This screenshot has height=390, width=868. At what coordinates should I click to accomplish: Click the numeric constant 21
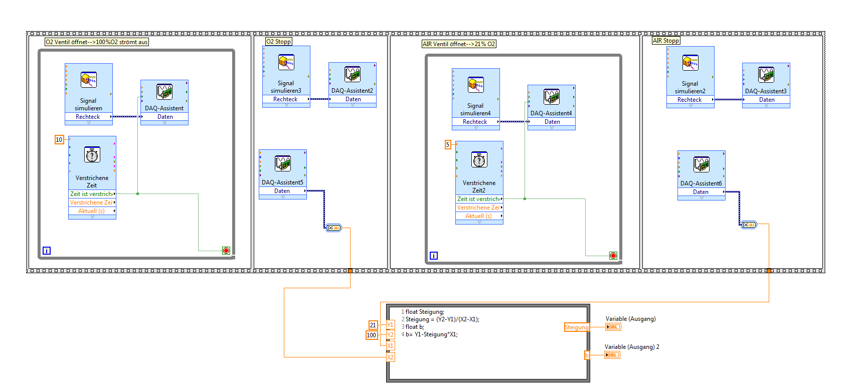tap(373, 325)
